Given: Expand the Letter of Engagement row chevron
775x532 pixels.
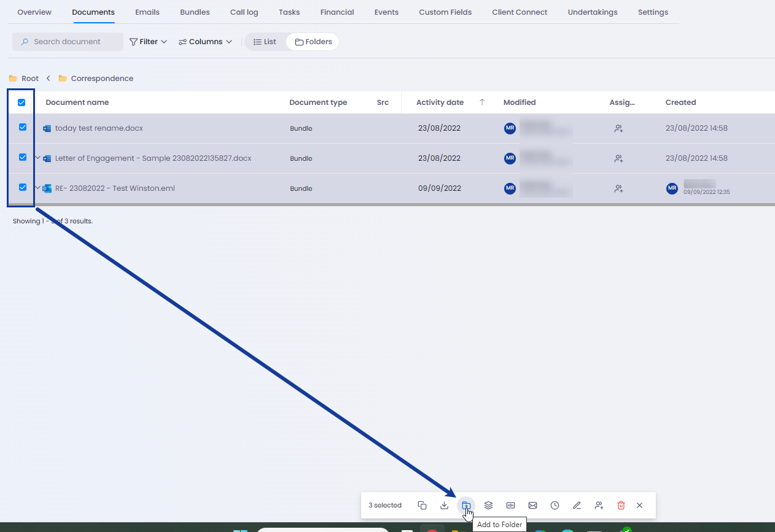Looking at the screenshot, I should point(37,158).
